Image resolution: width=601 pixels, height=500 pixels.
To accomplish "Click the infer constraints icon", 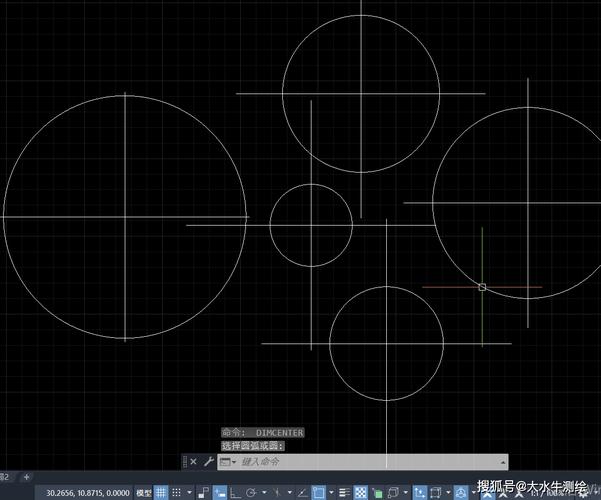I will pos(203,492).
